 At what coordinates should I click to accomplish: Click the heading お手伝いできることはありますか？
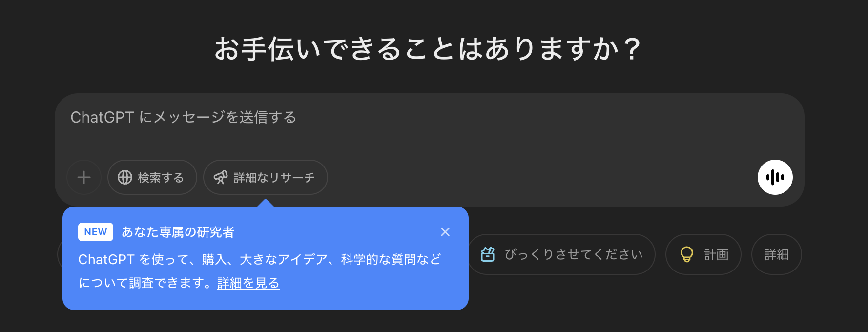coord(428,49)
